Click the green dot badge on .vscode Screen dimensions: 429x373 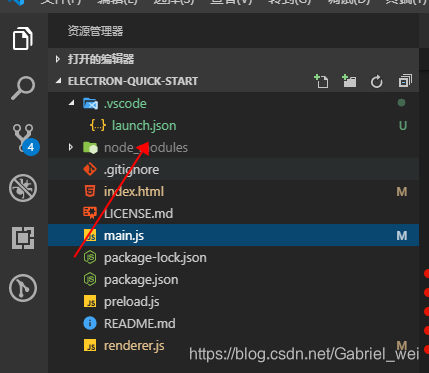click(402, 103)
